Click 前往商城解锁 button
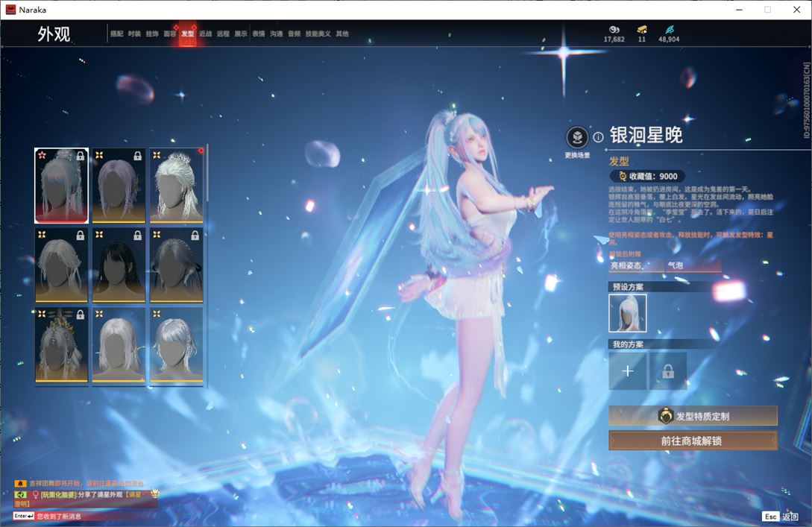The image size is (812, 527). 693,441
